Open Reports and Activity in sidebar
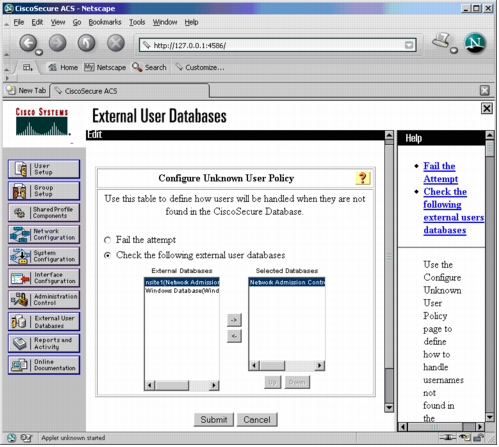 click(x=44, y=344)
